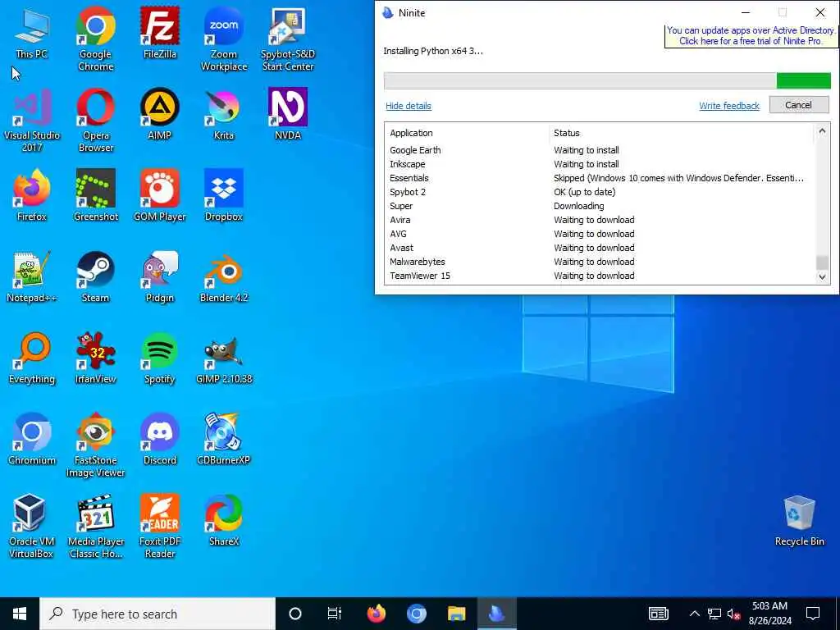Select the Opera Browser desktop shortcut

(95, 121)
